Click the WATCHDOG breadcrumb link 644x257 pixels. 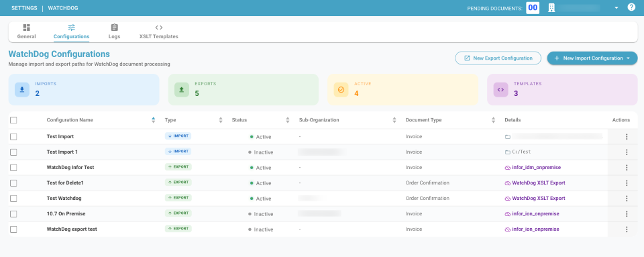click(x=63, y=8)
